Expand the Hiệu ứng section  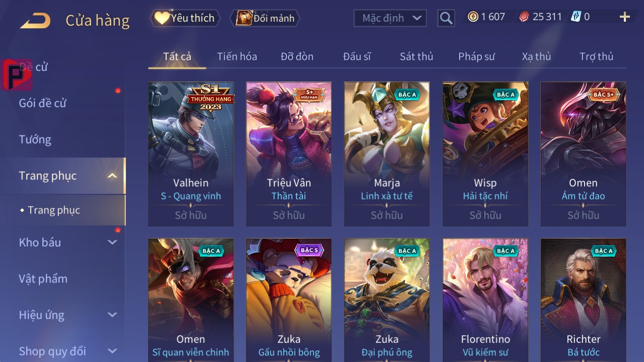click(x=112, y=315)
